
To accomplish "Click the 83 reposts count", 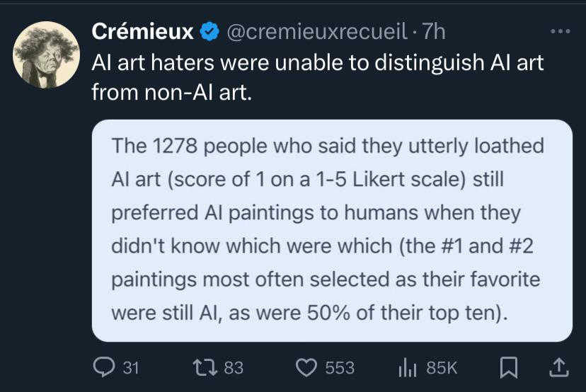I will [x=234, y=368].
